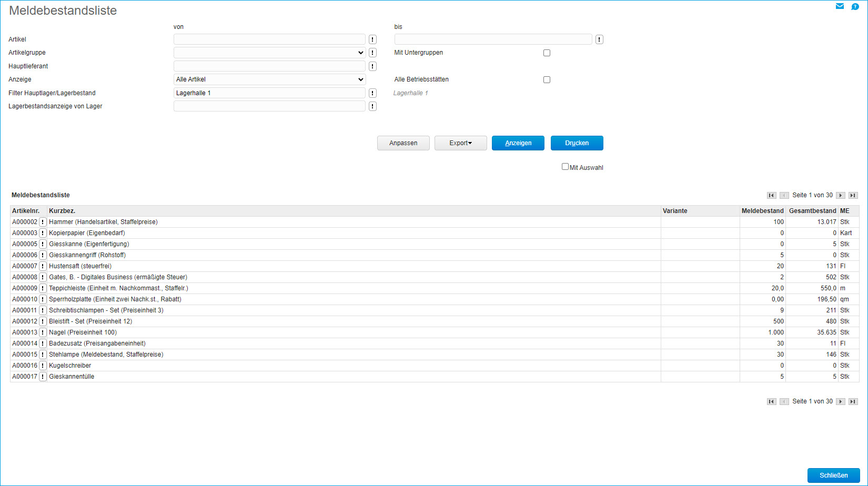Open detail icon for article A000009

tap(43, 288)
